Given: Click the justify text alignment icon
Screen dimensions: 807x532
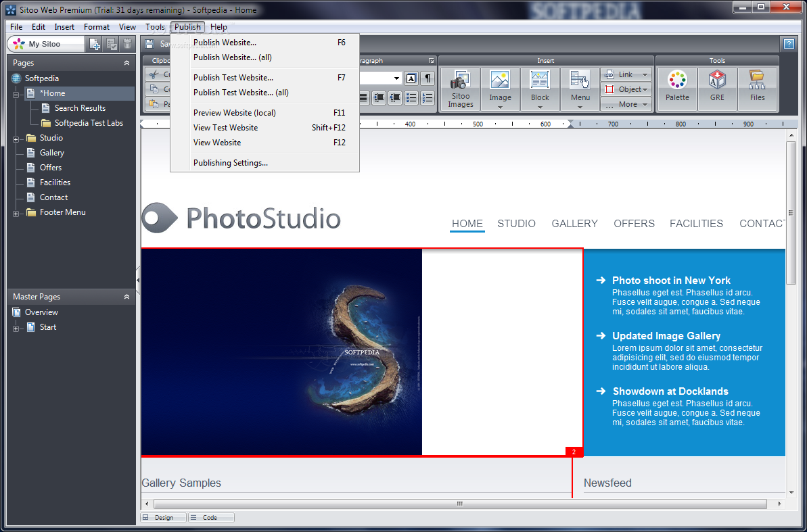Looking at the screenshot, I should 363,98.
